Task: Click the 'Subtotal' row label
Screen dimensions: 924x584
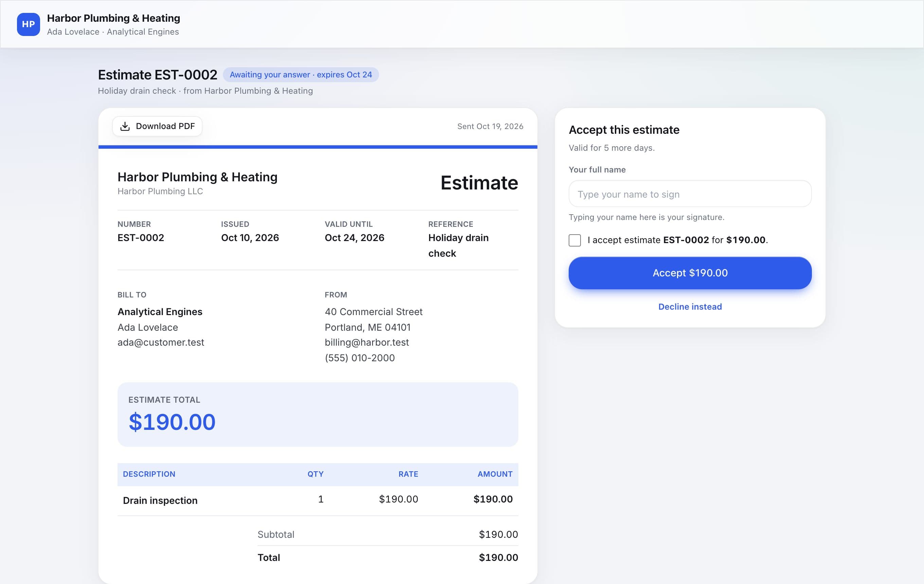Action: point(276,534)
